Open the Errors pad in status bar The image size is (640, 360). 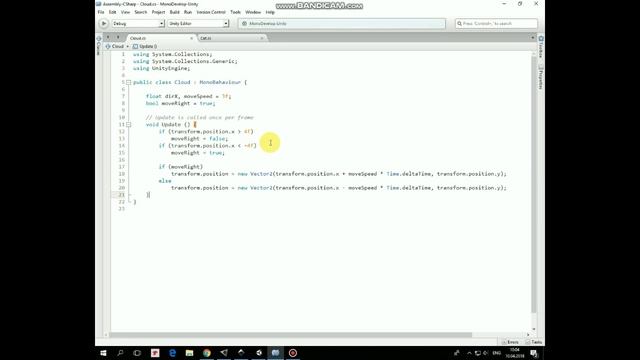click(511, 342)
